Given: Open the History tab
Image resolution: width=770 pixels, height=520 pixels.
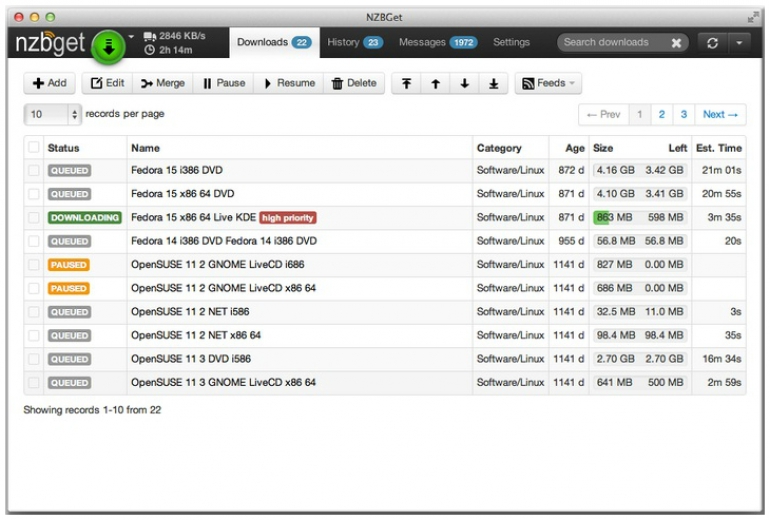Looking at the screenshot, I should click(x=355, y=42).
